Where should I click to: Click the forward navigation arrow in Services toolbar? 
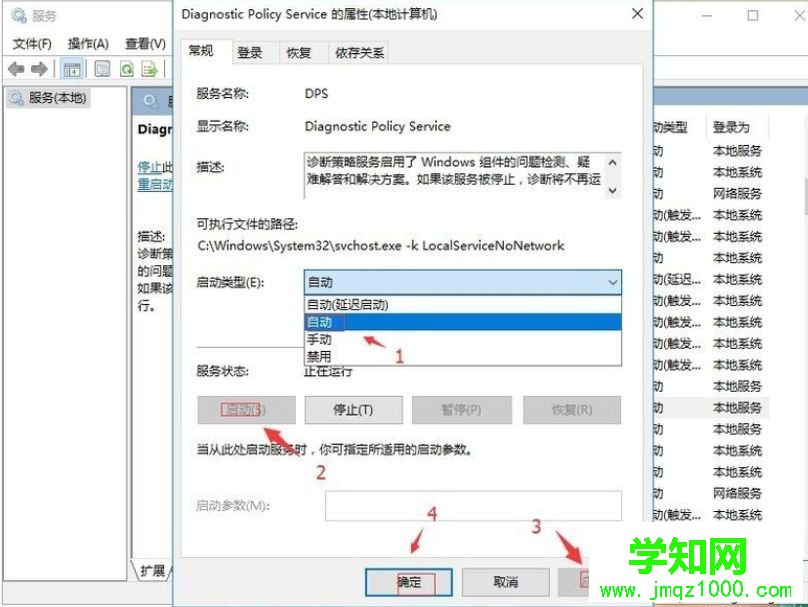click(40, 68)
